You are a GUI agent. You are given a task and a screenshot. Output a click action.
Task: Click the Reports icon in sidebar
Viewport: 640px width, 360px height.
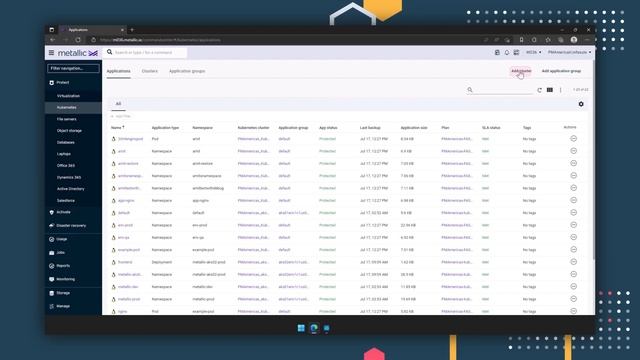coord(51,266)
